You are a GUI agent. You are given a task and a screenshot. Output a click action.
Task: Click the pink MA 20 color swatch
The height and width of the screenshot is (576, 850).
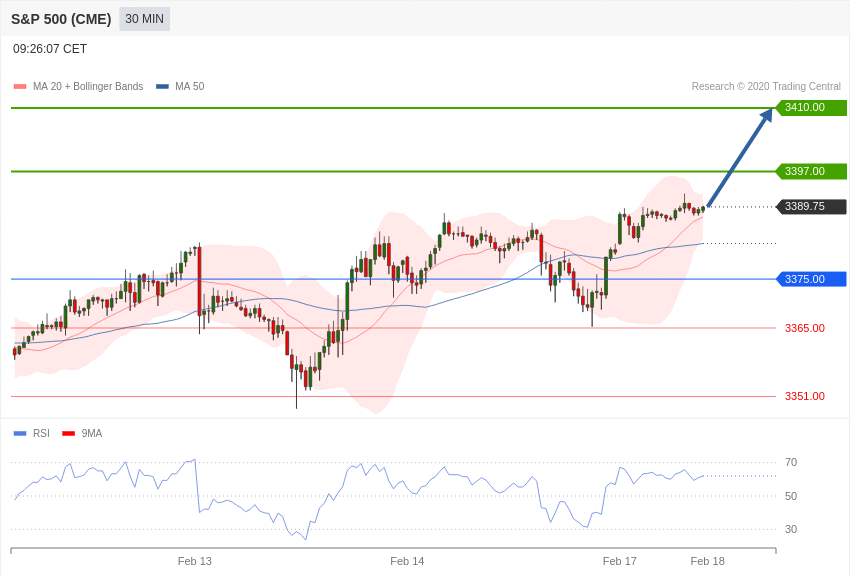coord(20,86)
